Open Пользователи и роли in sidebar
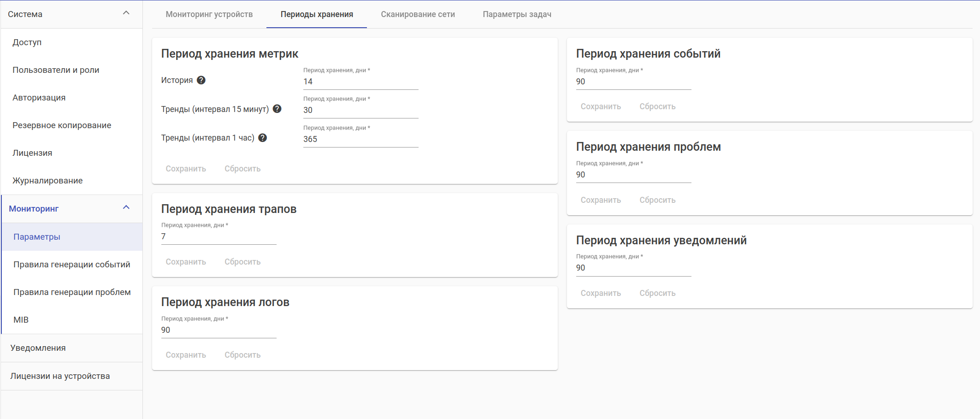This screenshot has height=419, width=980. [56, 70]
